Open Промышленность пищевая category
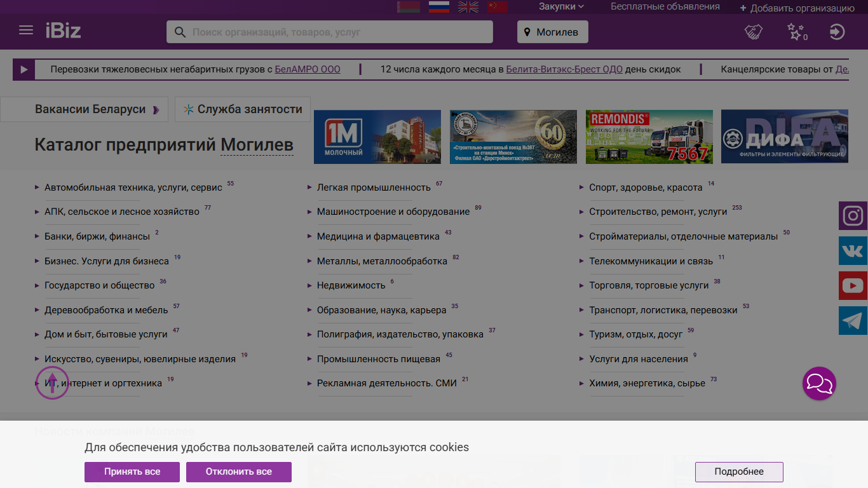Viewport: 868px width, 488px height. tap(379, 359)
